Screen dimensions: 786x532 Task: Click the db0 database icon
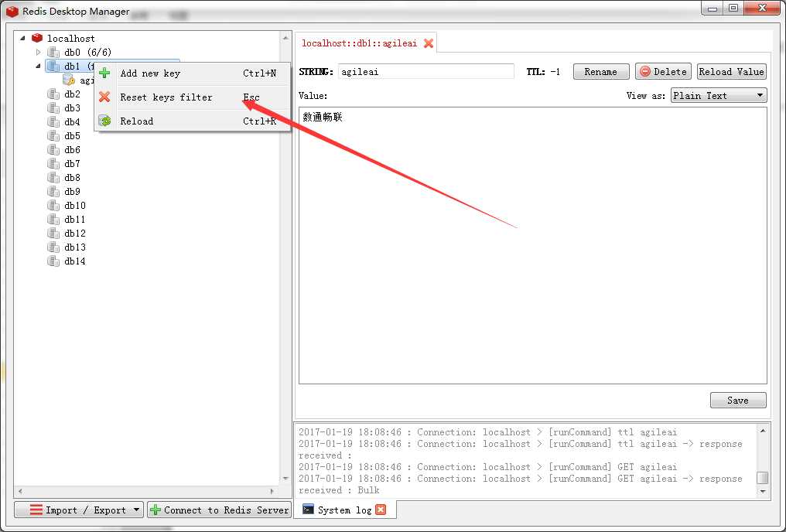click(53, 52)
